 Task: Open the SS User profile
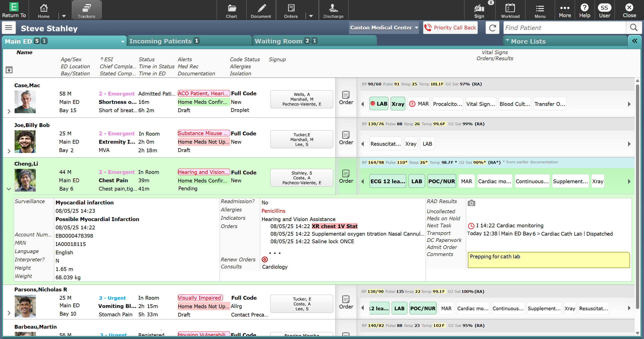[x=604, y=10]
